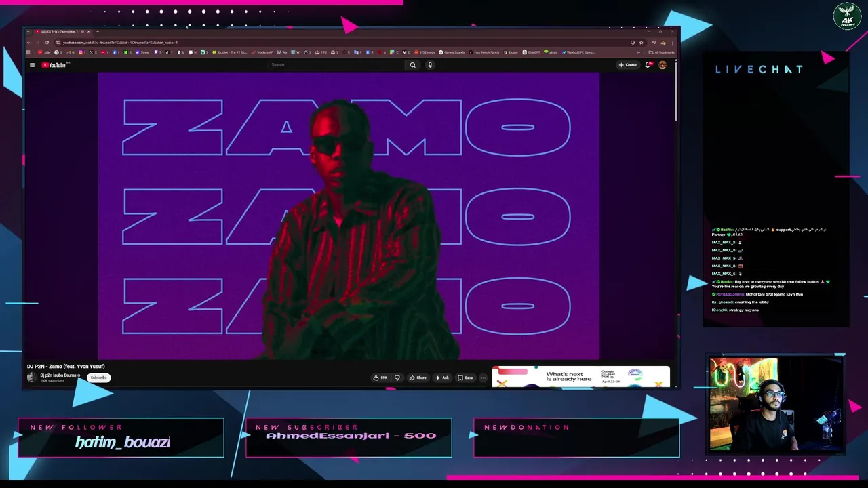Bookmark this page with the star icon
Screen dimensions: 868x488
[x=641, y=43]
